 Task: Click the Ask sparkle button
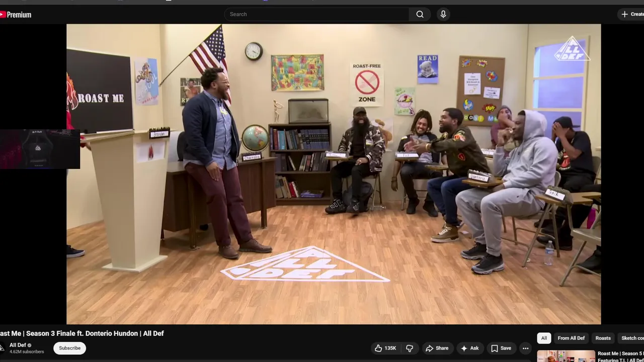tap(469, 348)
